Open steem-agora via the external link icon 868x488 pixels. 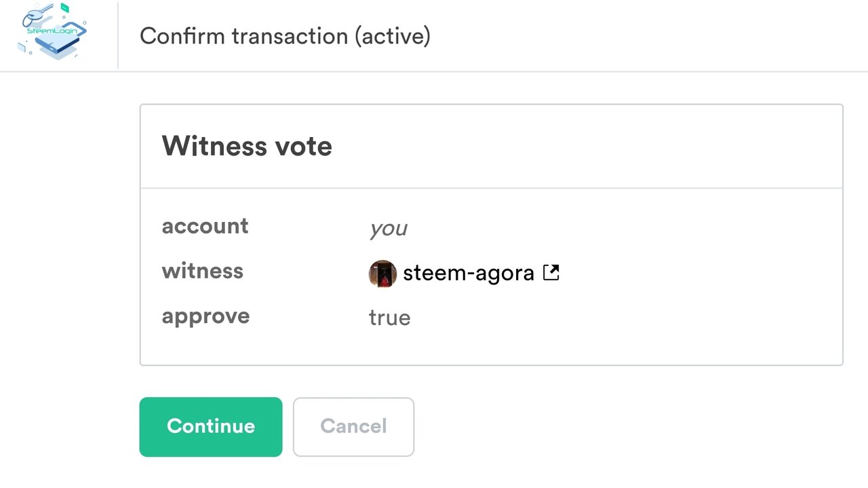(551, 273)
